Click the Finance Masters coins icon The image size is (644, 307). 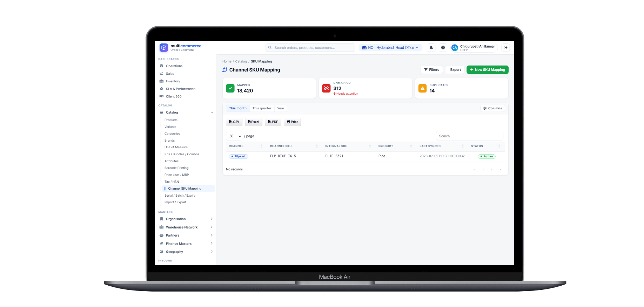(x=161, y=244)
